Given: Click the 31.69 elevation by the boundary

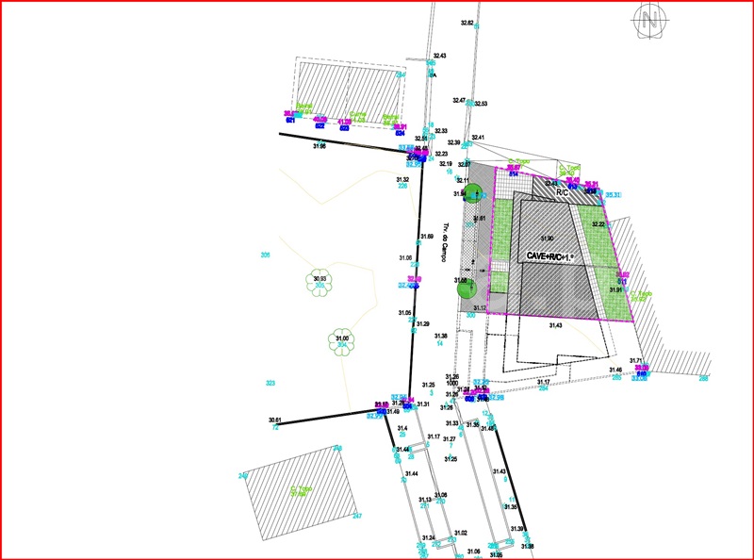Looking at the screenshot, I should click(x=427, y=237).
